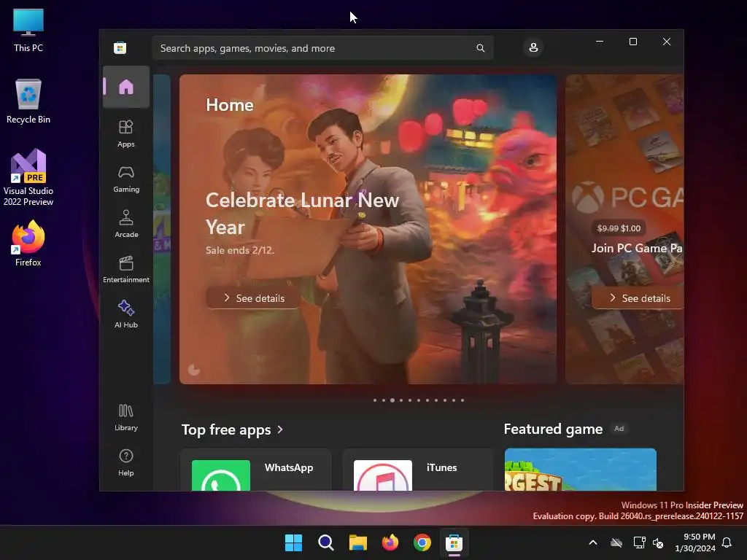Close the Microsoft Store window
Viewport: 747px width, 560px height.
click(x=667, y=42)
